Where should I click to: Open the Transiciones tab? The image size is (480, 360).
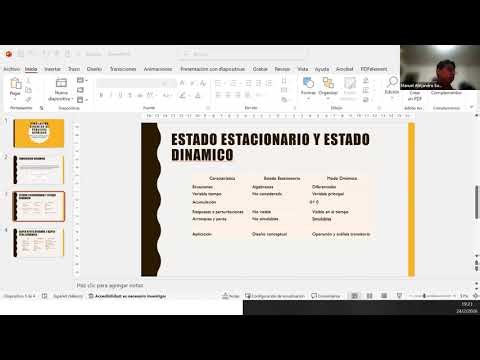[x=123, y=69]
